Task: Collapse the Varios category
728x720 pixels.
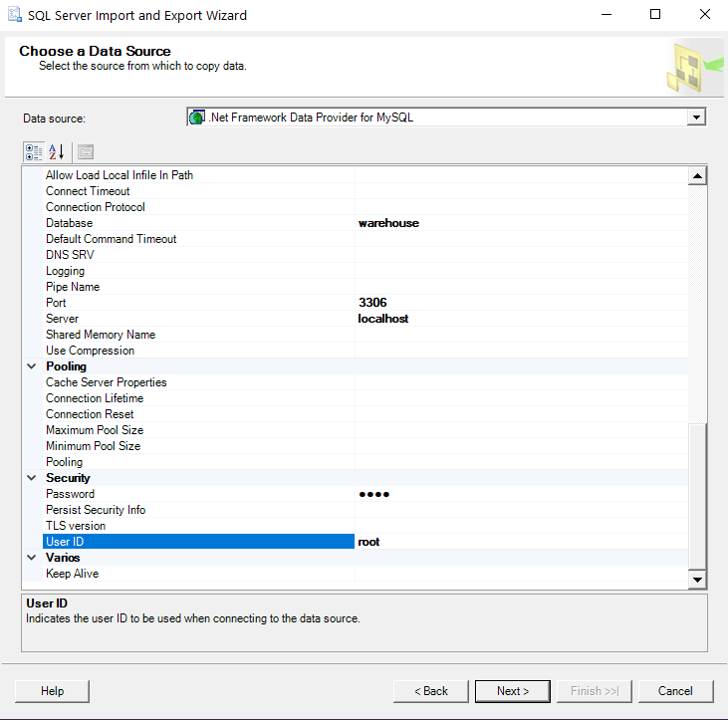Action: coord(32,558)
